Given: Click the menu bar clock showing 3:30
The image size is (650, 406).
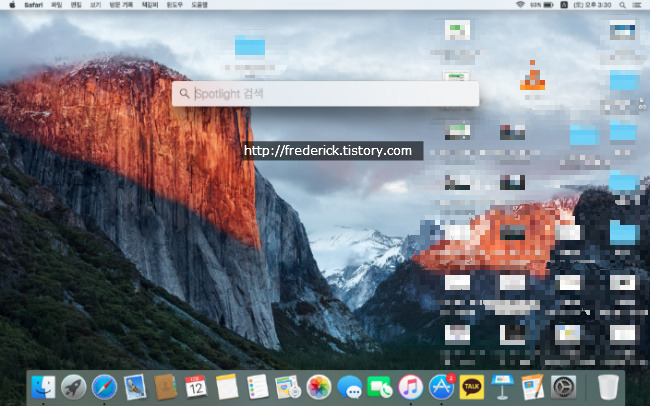Looking at the screenshot, I should (x=592, y=5).
